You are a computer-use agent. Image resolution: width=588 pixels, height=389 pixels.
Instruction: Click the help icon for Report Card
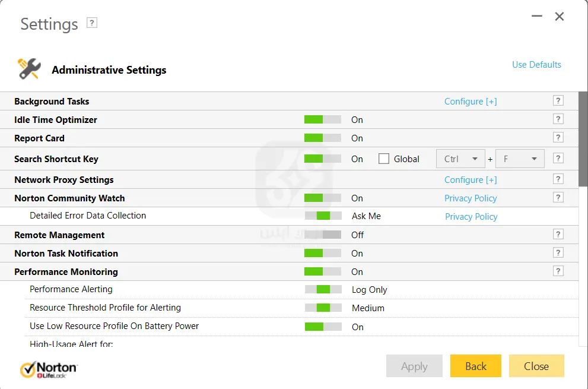558,137
